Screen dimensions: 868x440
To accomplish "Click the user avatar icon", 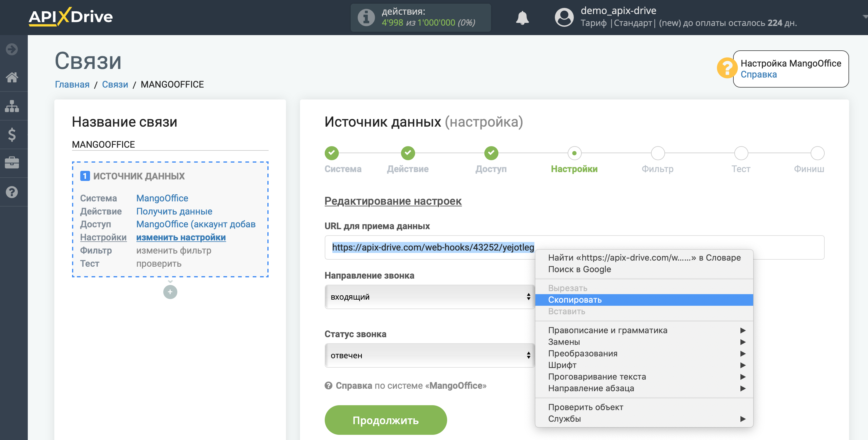I will [564, 17].
